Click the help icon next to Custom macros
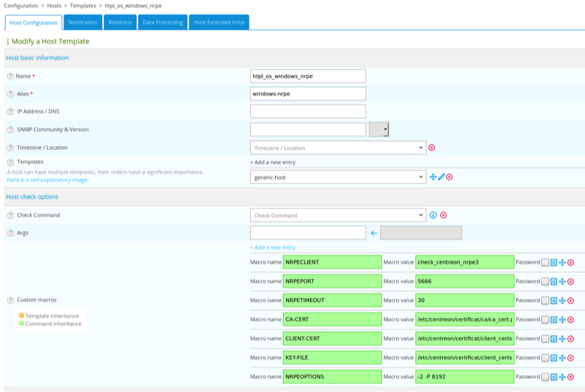The height and width of the screenshot is (392, 585). pyautogui.click(x=10, y=301)
